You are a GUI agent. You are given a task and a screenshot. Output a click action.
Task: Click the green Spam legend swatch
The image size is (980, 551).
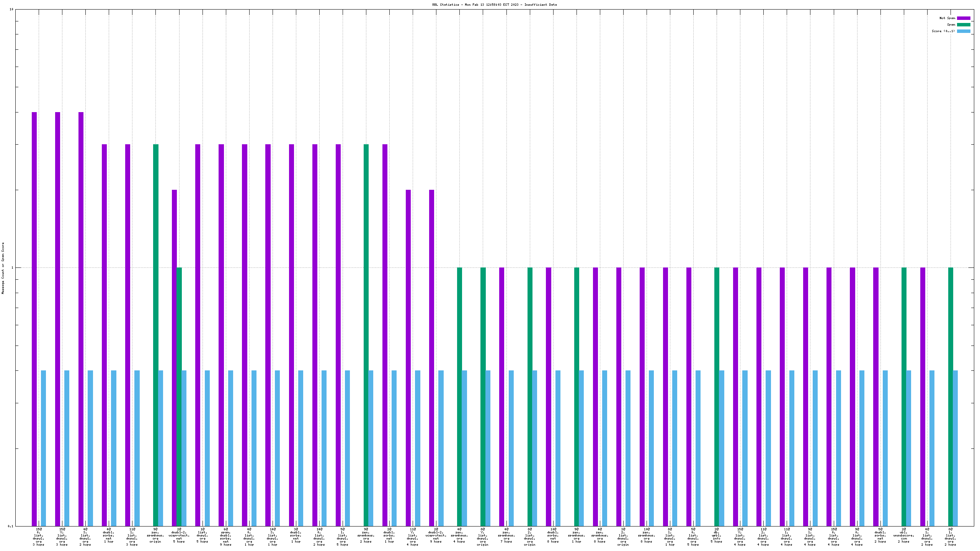(964, 24)
